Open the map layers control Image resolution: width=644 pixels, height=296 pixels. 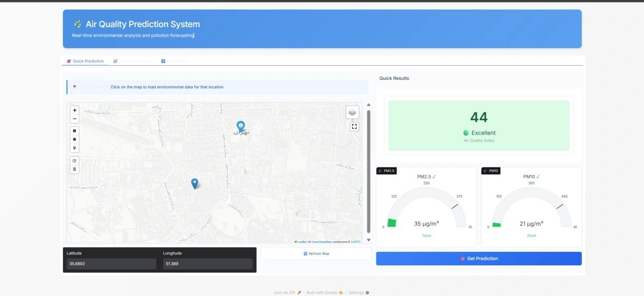[x=352, y=112]
